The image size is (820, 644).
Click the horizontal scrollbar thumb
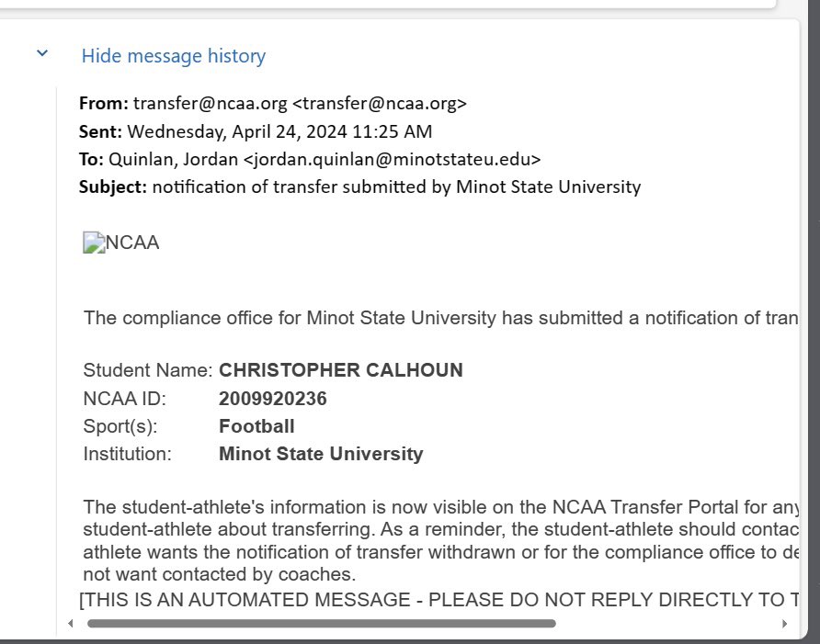coord(321,623)
